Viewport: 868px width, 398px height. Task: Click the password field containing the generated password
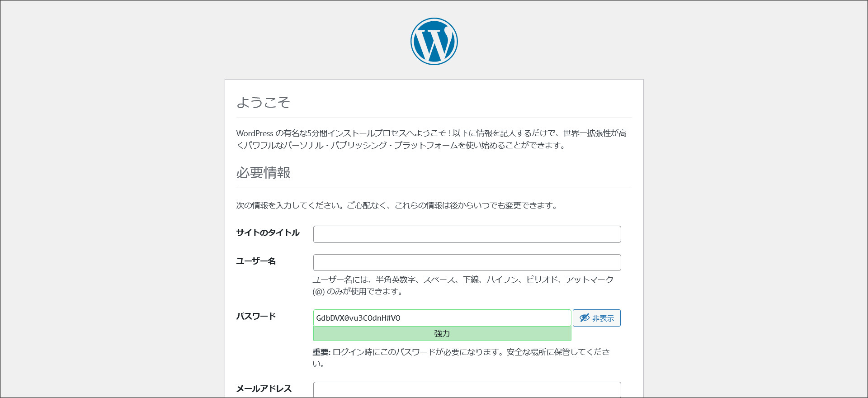pos(442,318)
